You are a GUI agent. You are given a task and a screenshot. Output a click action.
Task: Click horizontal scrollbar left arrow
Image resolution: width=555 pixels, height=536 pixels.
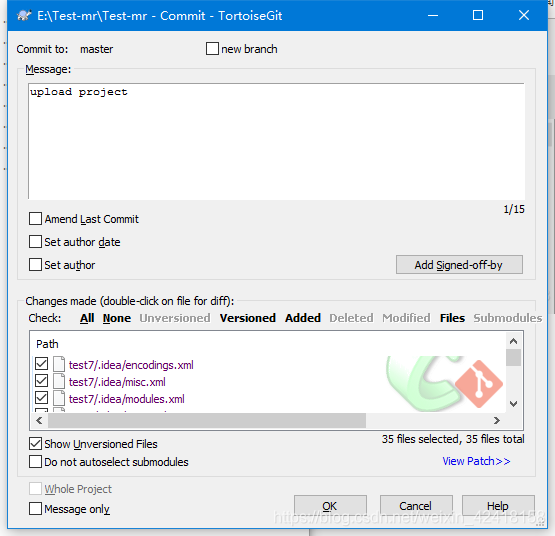[x=39, y=421]
